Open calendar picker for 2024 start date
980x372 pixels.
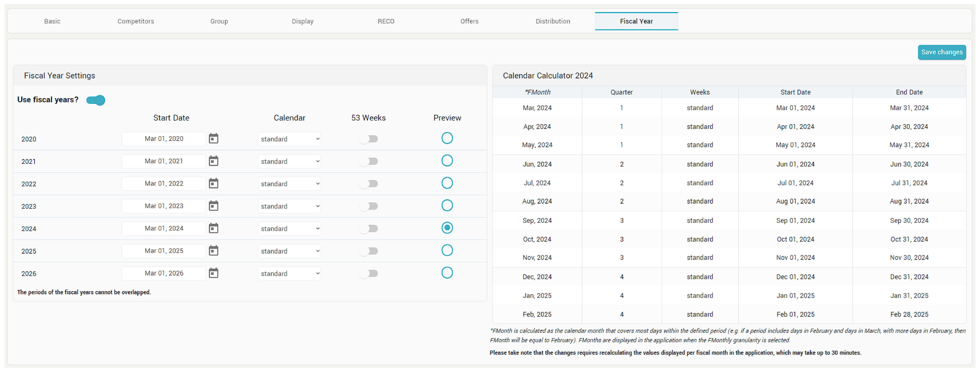[213, 228]
